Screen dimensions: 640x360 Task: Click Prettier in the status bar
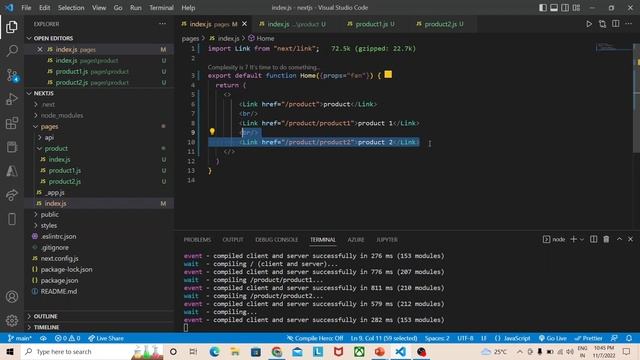click(588, 338)
